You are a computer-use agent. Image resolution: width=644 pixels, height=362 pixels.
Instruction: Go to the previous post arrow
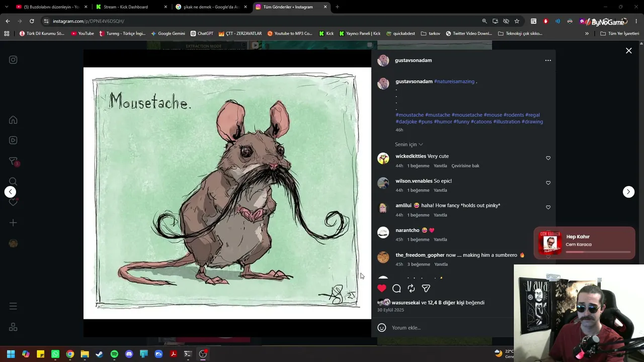point(10,192)
